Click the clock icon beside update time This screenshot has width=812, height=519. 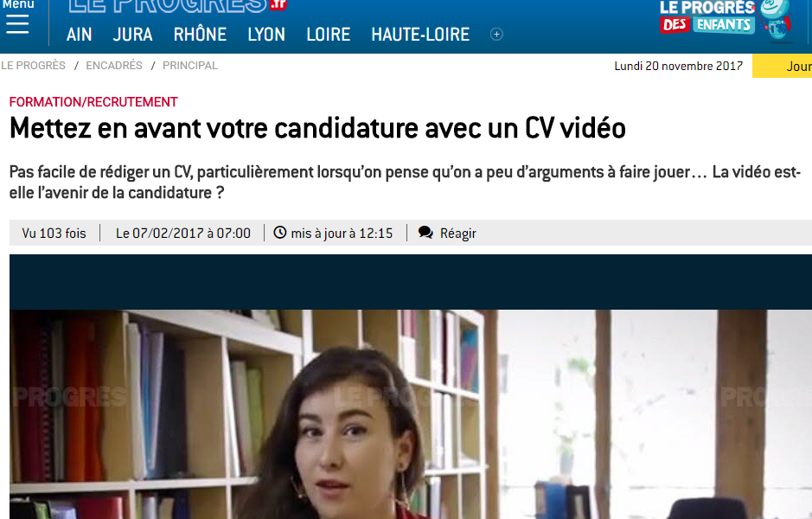click(279, 233)
